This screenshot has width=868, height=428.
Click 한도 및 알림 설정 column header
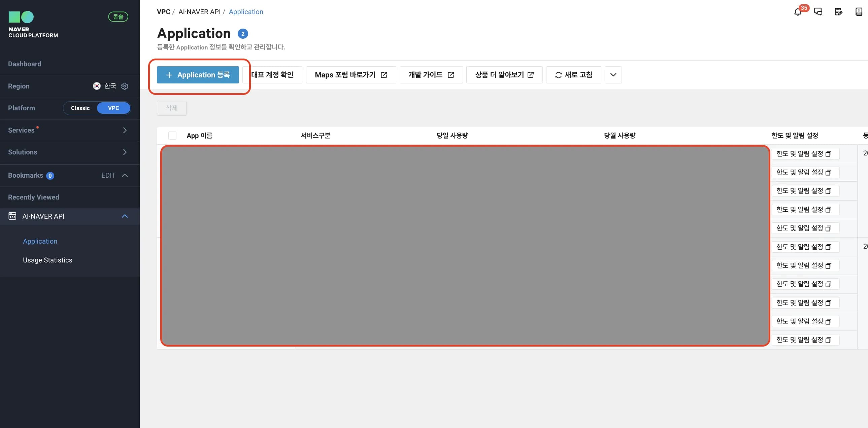795,135
